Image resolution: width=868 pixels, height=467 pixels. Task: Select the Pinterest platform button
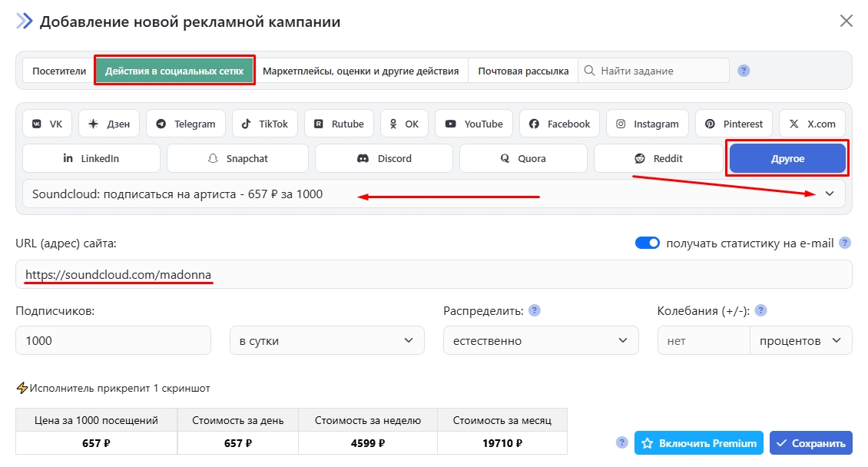pyautogui.click(x=734, y=124)
